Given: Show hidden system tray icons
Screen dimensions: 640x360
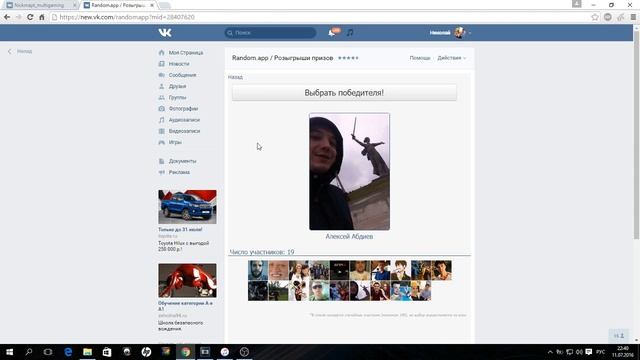Looking at the screenshot, I should pos(550,352).
